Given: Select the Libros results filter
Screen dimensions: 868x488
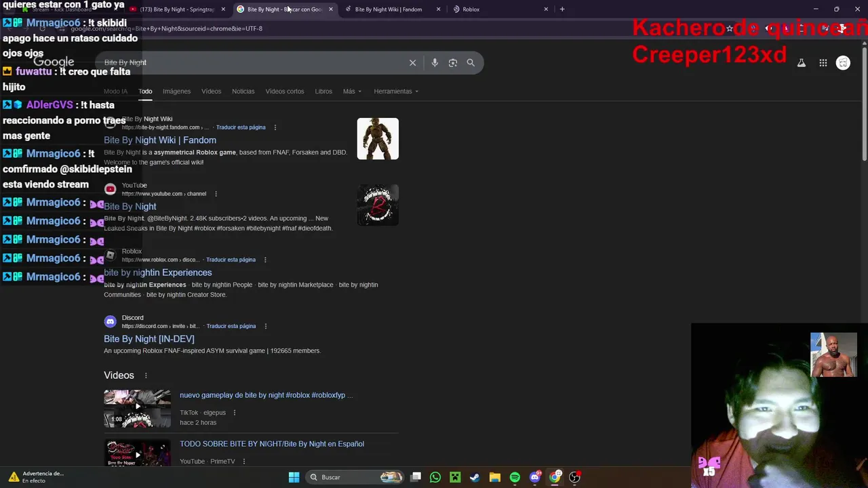Looking at the screenshot, I should point(323,91).
